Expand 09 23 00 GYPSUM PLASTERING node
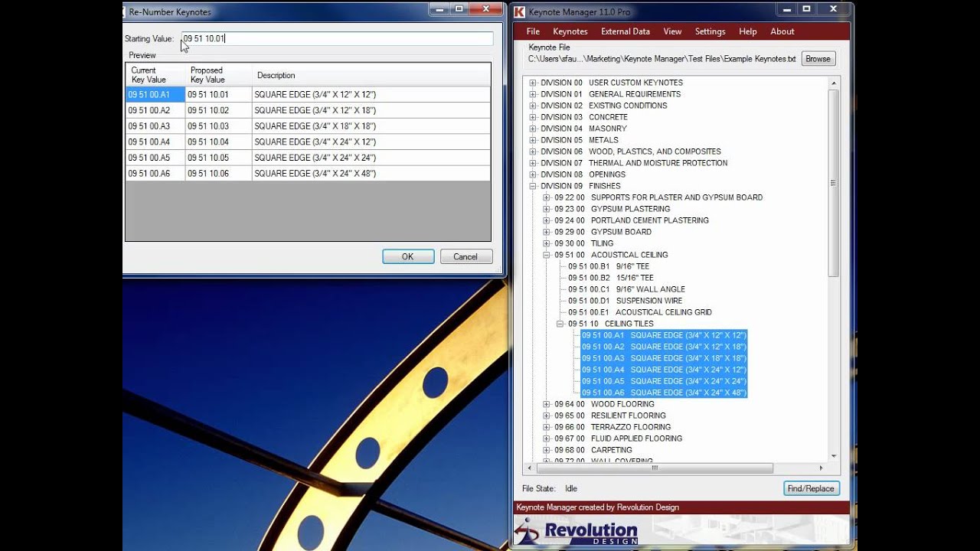 click(x=547, y=209)
